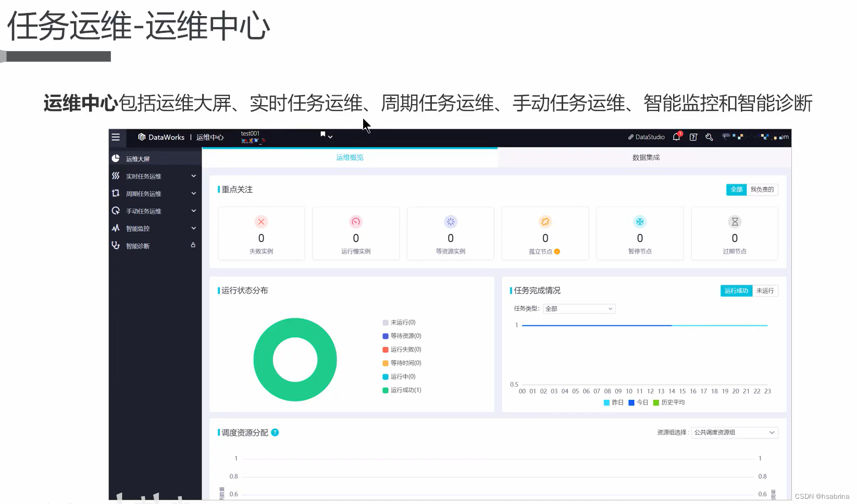Click 全部 button in 重点关注 panel
Screen dimensions: 857x504
[736, 190]
